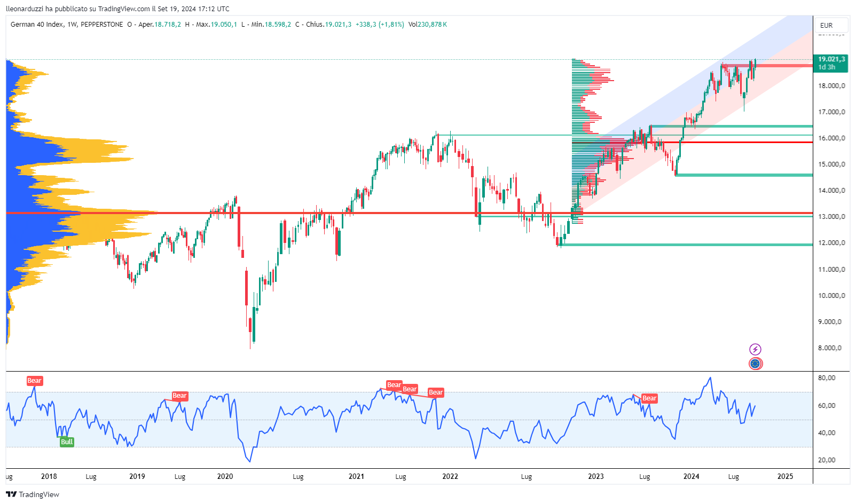
Task: Click the current price label 19.021,3
Action: point(831,59)
